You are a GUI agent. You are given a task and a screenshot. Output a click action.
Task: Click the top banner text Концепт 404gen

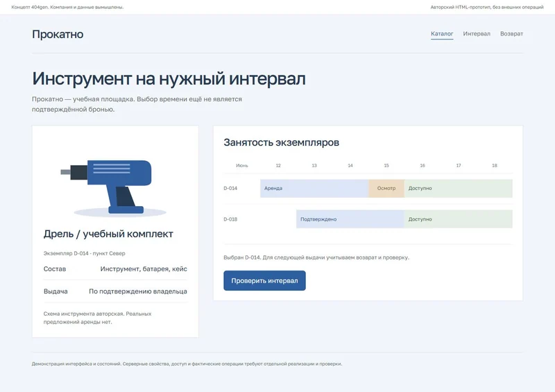pyautogui.click(x=67, y=7)
